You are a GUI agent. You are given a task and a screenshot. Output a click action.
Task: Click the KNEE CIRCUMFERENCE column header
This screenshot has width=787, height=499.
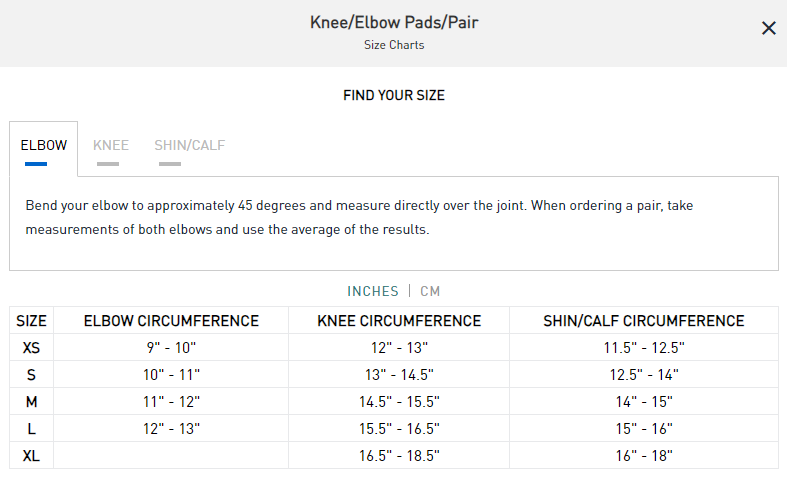click(399, 321)
